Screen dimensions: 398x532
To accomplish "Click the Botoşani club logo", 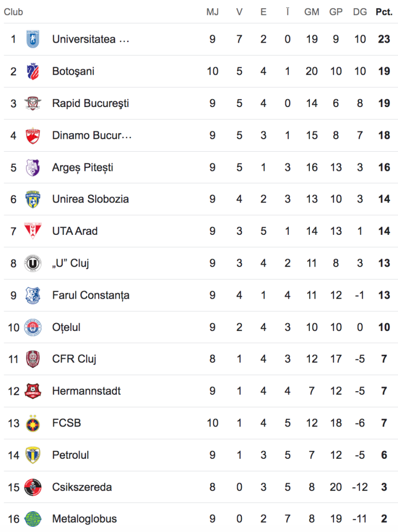I will 33,71.
